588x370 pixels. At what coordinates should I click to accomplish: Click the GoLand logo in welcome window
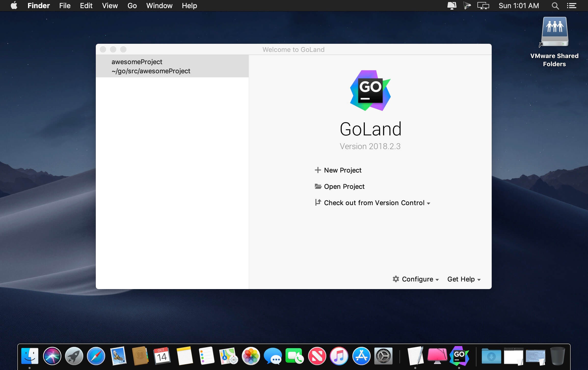pyautogui.click(x=370, y=91)
